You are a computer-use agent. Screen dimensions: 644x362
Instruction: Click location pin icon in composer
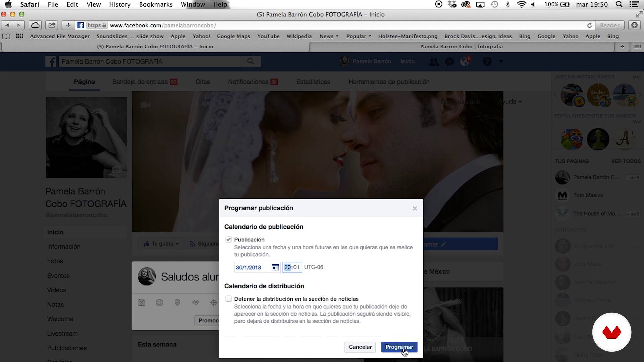tap(177, 303)
